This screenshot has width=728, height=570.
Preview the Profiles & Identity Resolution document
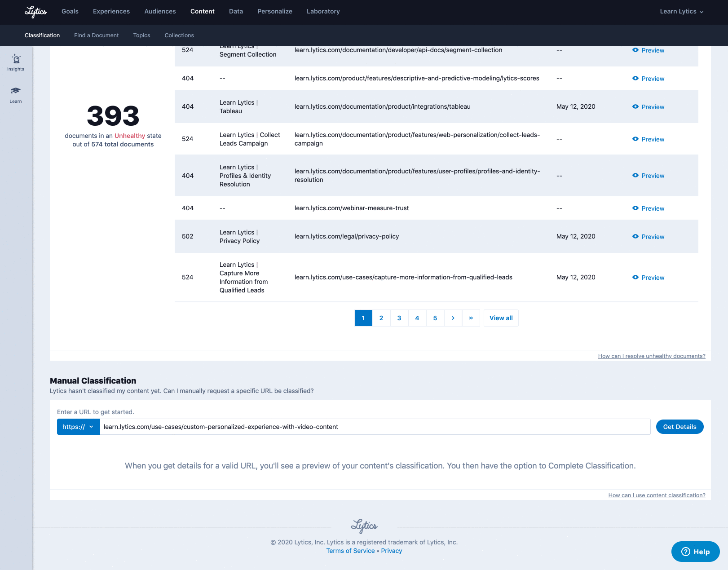coord(648,176)
